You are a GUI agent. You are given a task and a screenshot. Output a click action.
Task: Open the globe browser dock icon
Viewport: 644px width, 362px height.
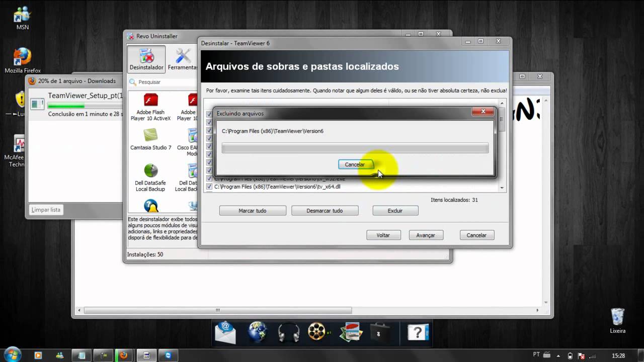(x=258, y=332)
